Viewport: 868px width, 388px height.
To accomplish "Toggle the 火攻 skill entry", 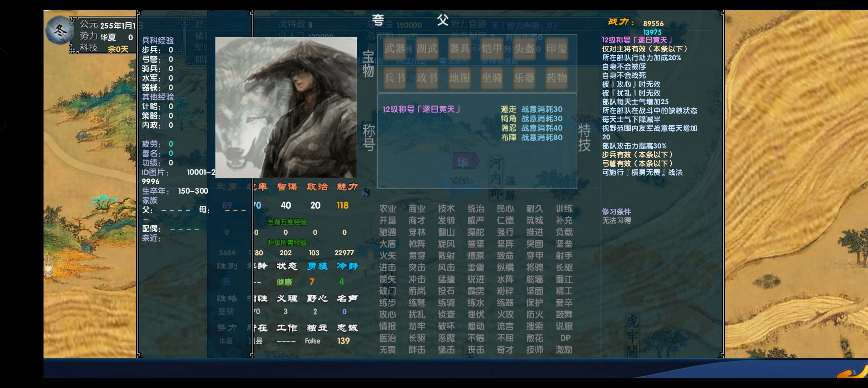I will 505,314.
